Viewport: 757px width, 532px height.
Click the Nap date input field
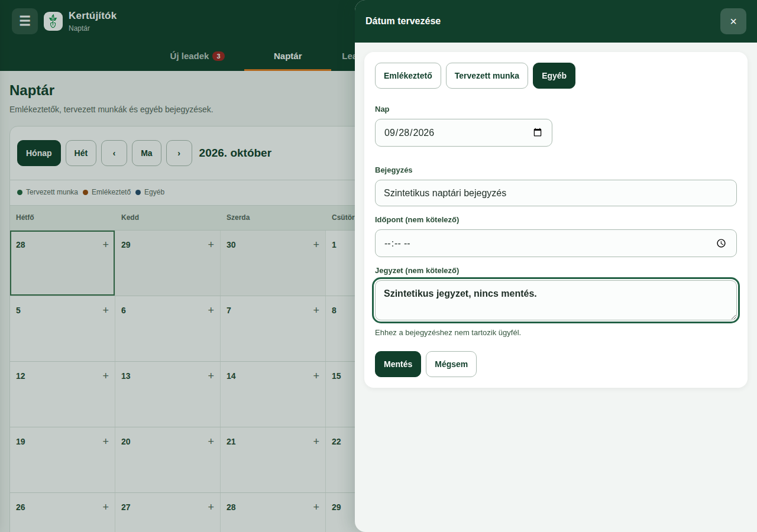tap(464, 132)
